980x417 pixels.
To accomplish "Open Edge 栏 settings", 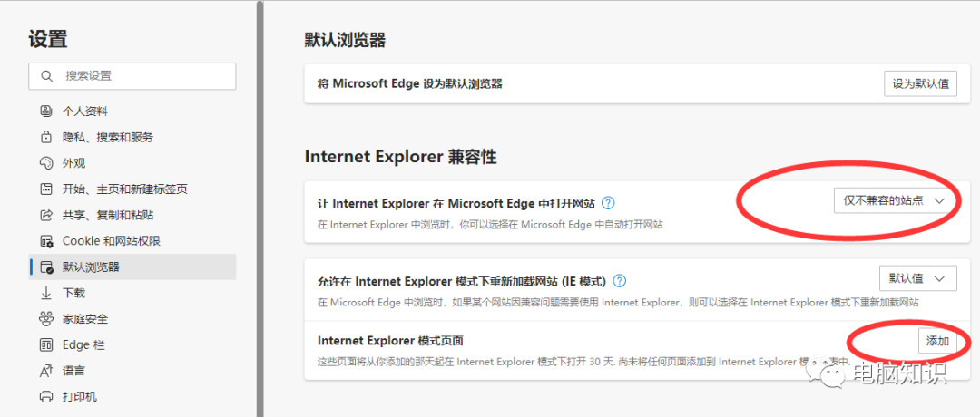I will coord(132,344).
